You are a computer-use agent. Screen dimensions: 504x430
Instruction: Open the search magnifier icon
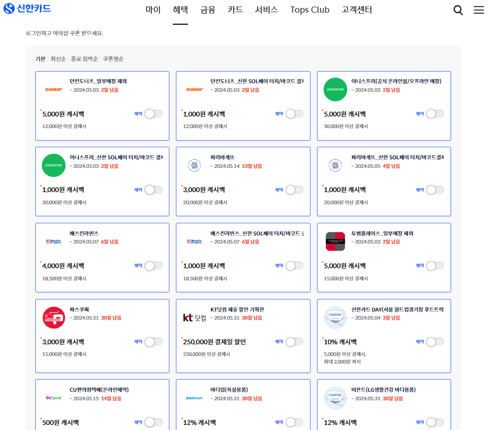tap(458, 10)
